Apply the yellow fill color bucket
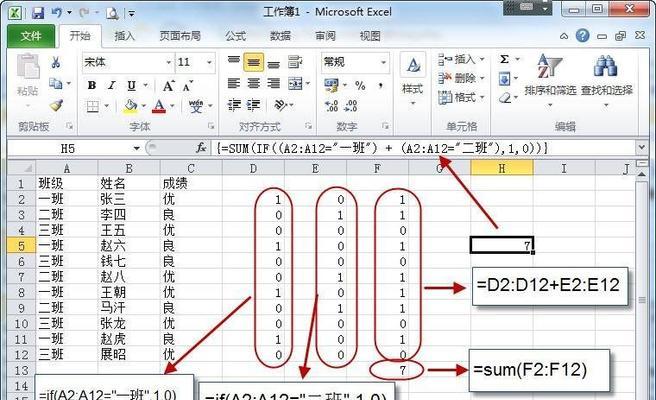The image size is (656, 400). (131, 106)
